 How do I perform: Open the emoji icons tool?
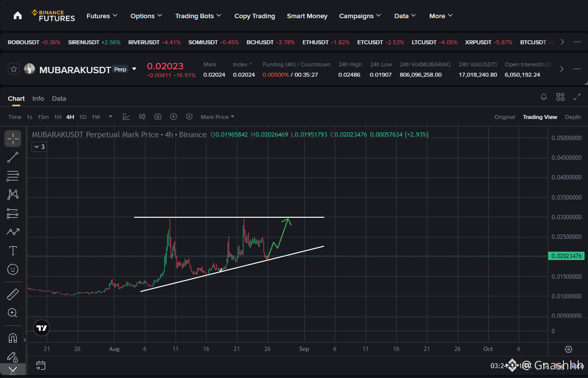pos(13,269)
